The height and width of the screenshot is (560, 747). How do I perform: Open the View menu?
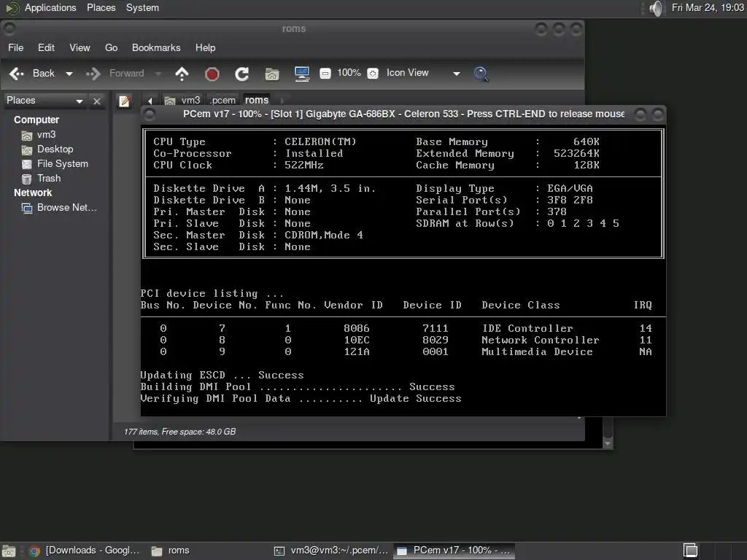pos(80,47)
